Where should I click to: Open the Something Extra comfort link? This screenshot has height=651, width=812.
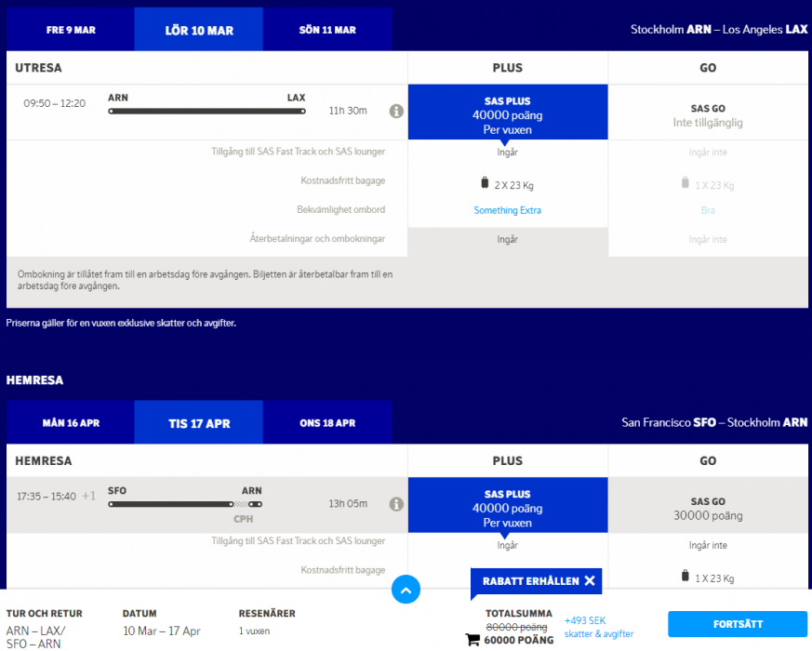tap(507, 210)
